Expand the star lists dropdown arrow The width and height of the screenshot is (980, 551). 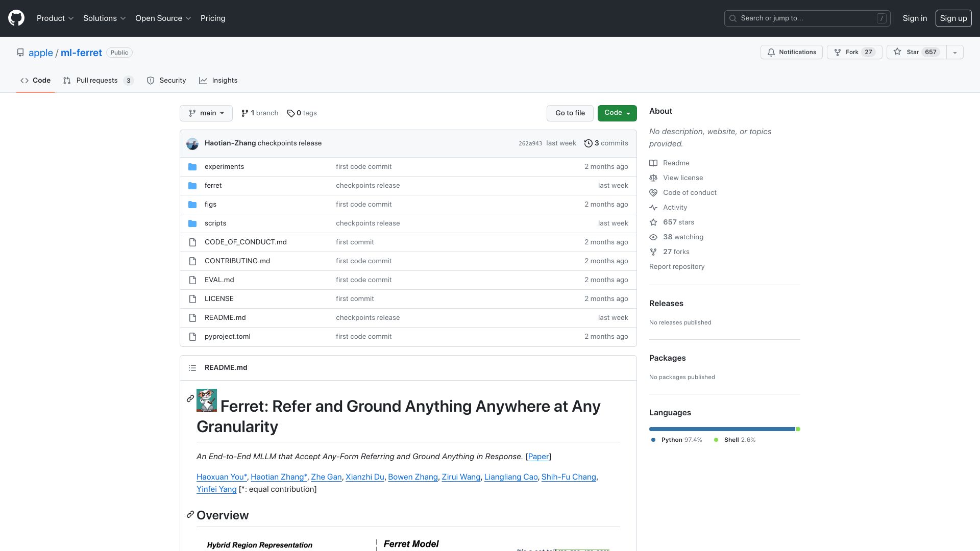pos(955,53)
